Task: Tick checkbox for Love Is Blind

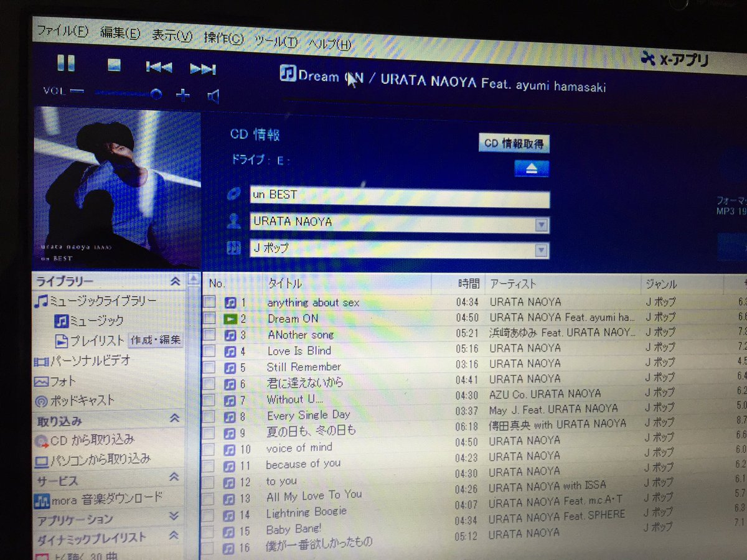Action: (x=210, y=351)
